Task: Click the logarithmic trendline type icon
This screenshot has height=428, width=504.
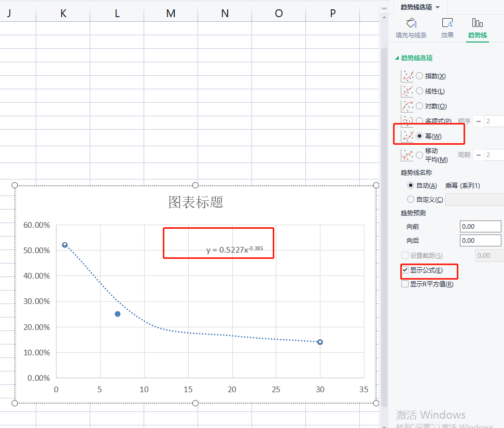Action: 408,106
